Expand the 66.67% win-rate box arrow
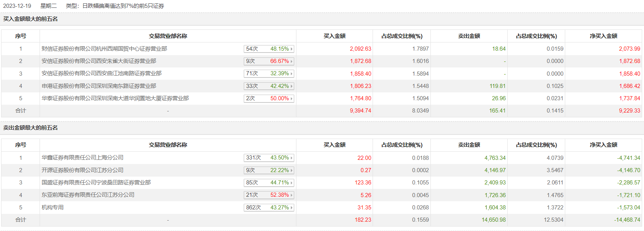The image size is (644, 231). coord(292,61)
